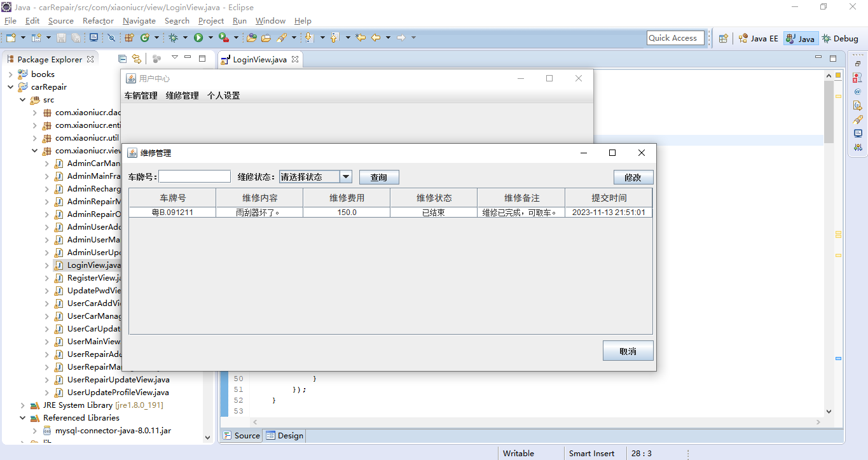
Task: Click the 2023-11-13 21:51:01 table cell
Action: click(x=609, y=213)
